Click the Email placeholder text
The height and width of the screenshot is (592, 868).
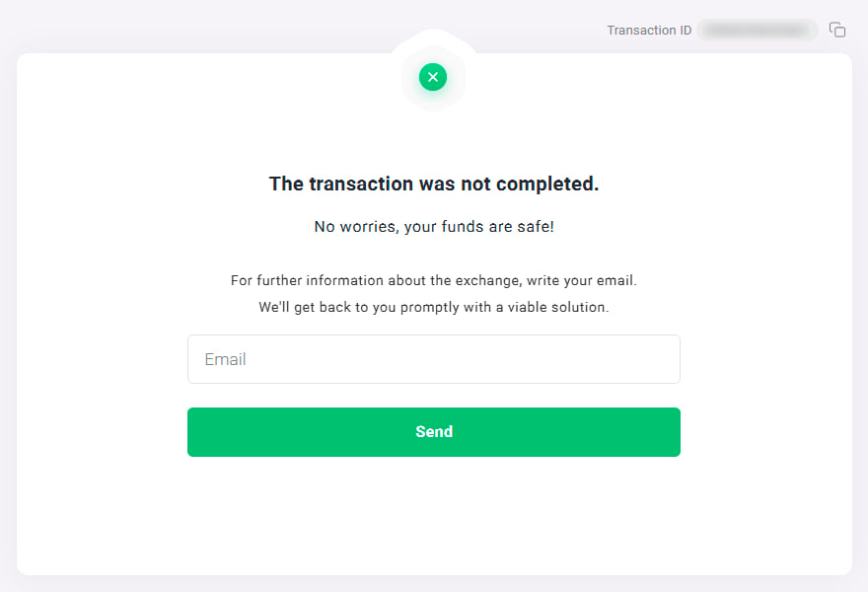(x=225, y=359)
